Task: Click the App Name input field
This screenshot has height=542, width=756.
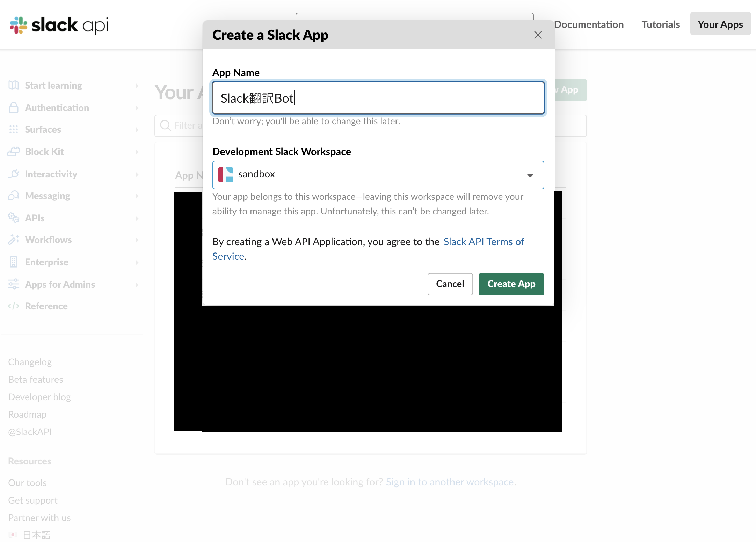Action: pyautogui.click(x=378, y=98)
